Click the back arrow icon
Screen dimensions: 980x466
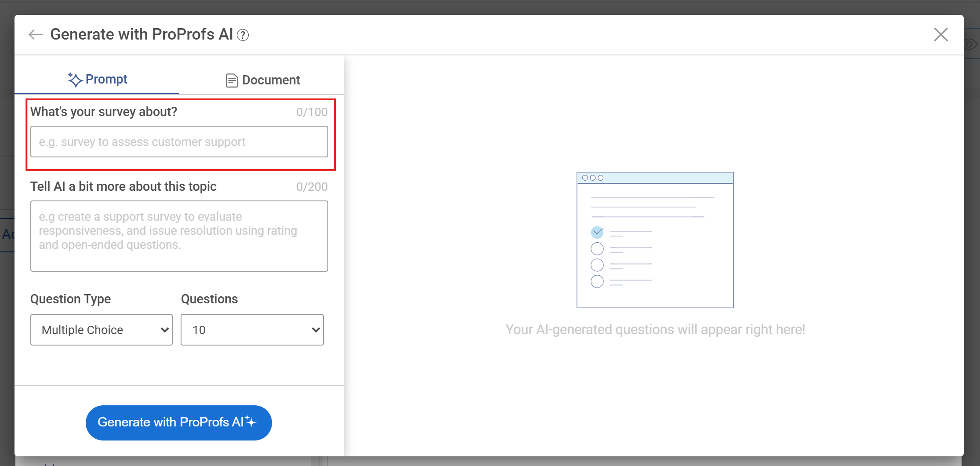(36, 35)
